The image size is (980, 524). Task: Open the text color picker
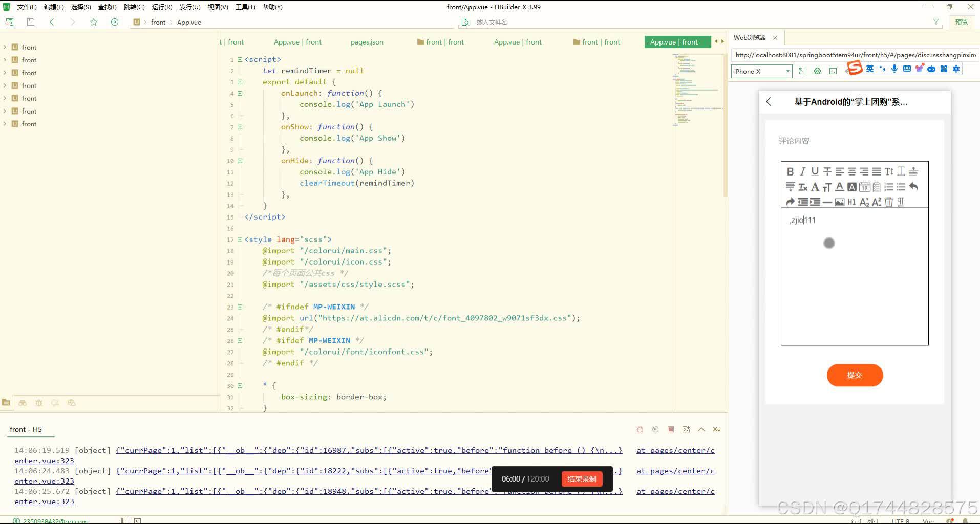click(x=840, y=187)
